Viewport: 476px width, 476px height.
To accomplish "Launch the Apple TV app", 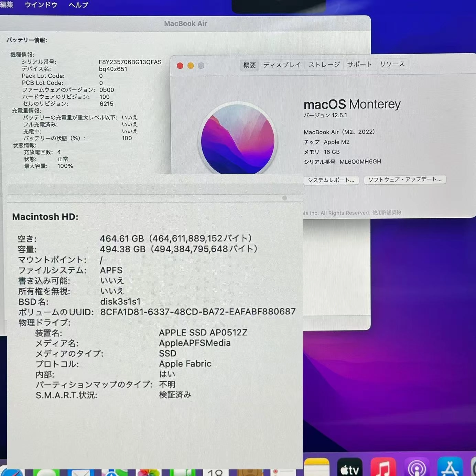I will [349, 469].
